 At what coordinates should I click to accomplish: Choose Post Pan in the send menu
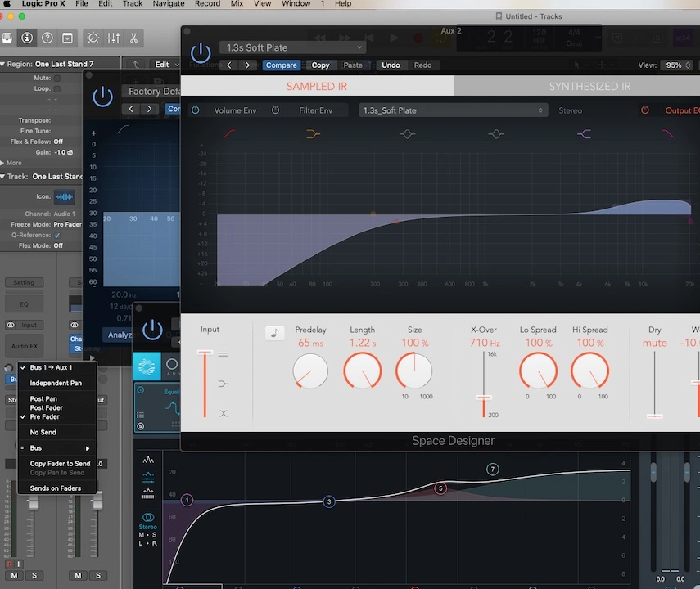[x=43, y=399]
